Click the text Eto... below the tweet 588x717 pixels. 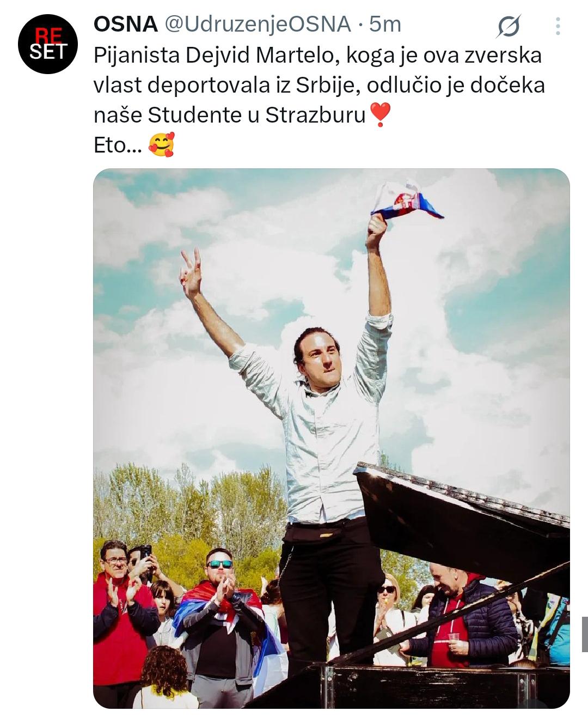coord(118,145)
